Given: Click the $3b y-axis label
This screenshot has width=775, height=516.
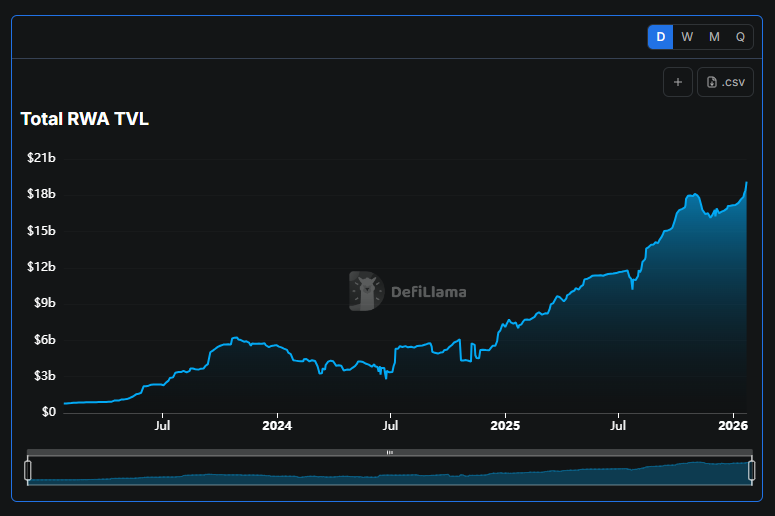Looking at the screenshot, I should 44,376.
